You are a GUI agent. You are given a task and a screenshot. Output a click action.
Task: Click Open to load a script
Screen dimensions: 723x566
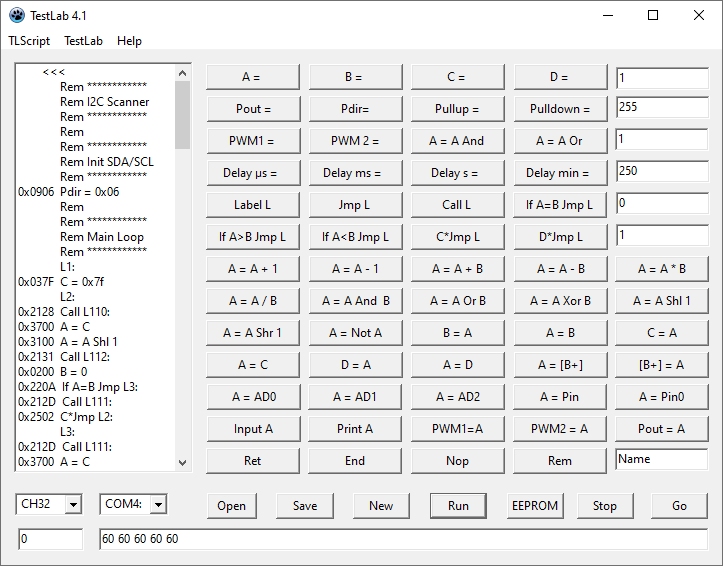(x=231, y=505)
